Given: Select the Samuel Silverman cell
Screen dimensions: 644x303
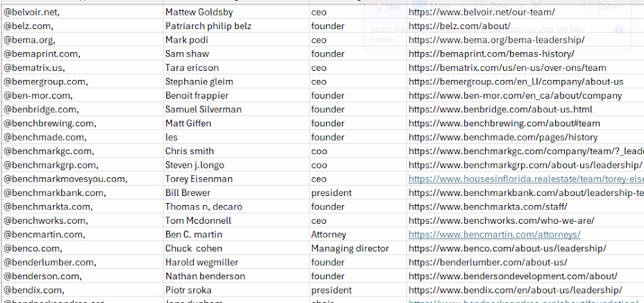Looking at the screenshot, I should coord(235,110).
